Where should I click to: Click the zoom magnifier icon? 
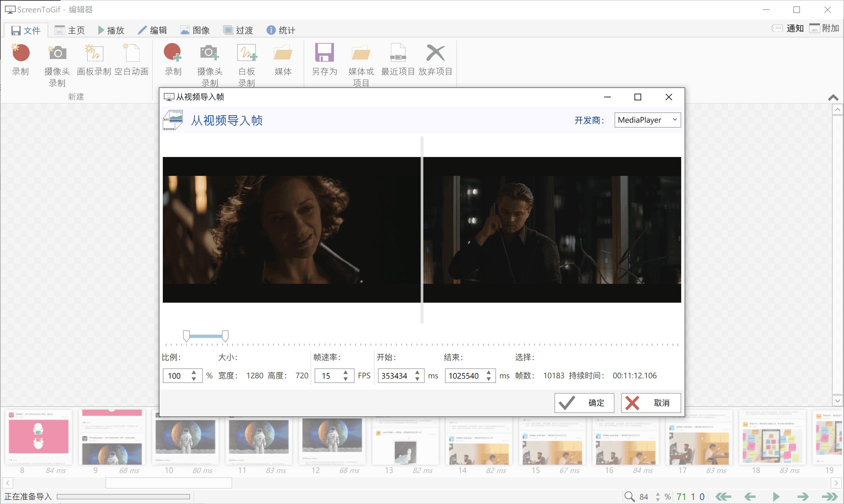pos(629,497)
